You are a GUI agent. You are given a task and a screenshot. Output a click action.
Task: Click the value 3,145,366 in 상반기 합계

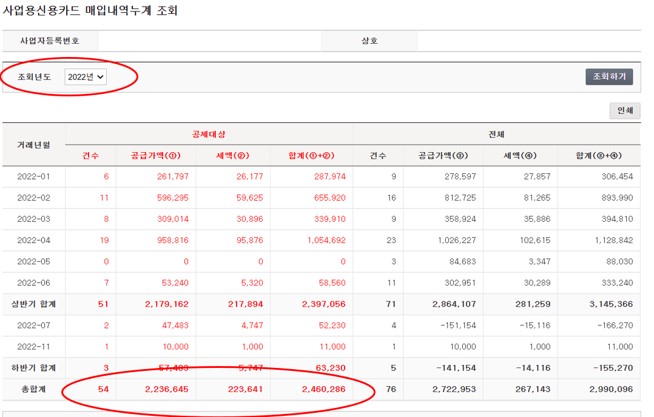click(x=611, y=304)
